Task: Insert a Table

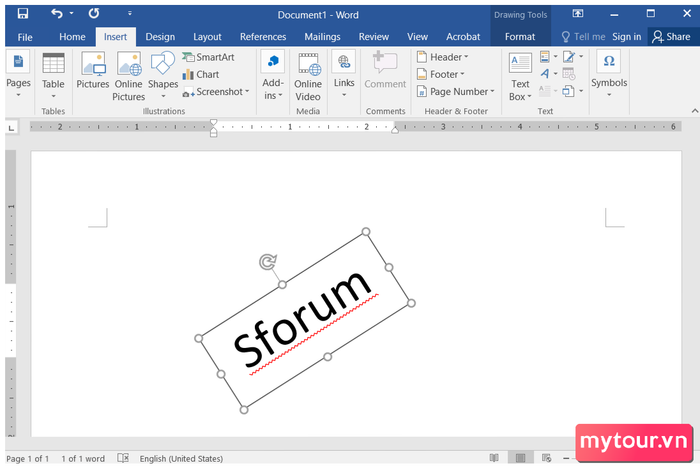Action: 53,75
